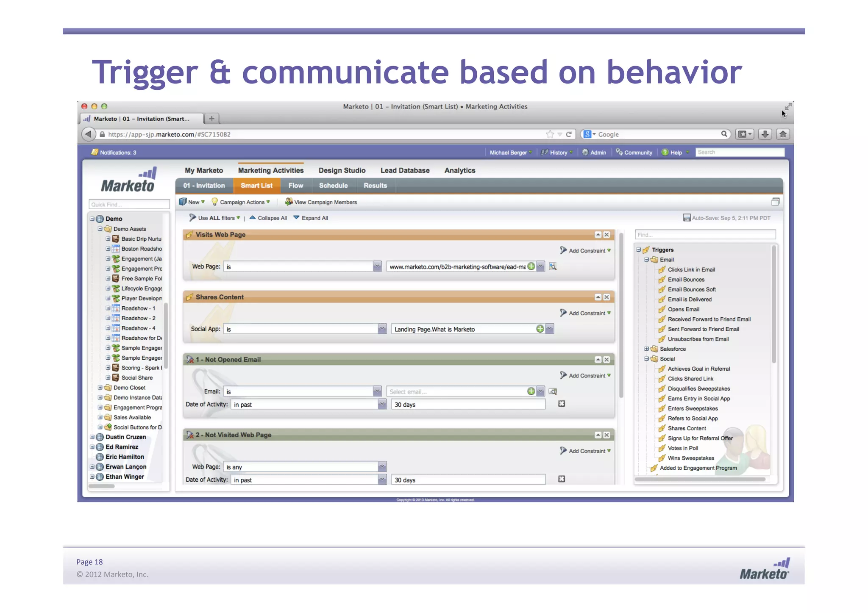Collapse the Visits Web Page filter card
Image resolution: width=868 pixels, height=613 pixels.
click(x=598, y=235)
